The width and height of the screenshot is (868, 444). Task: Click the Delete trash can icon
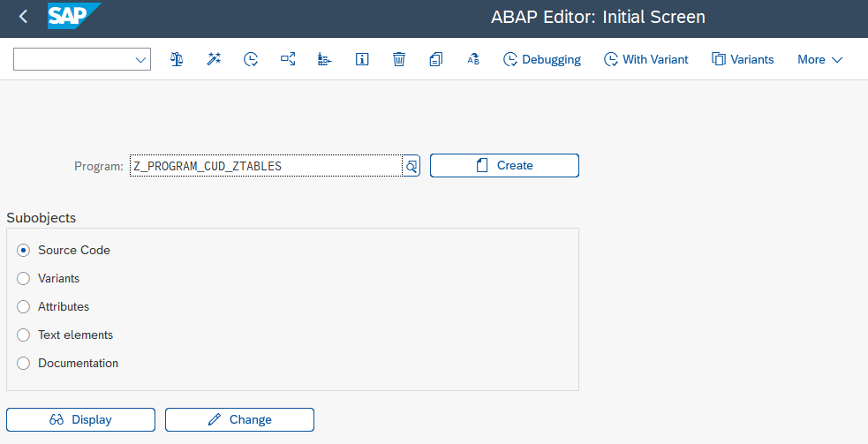click(399, 59)
